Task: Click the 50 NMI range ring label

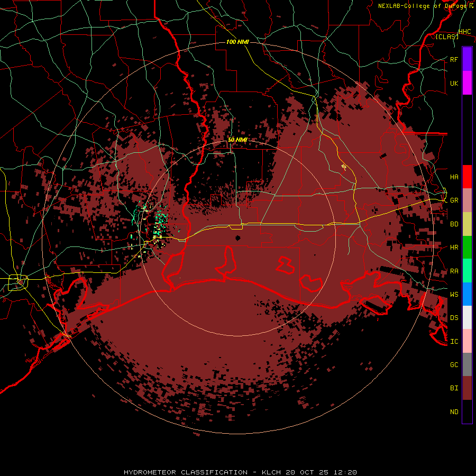Action: point(237,140)
